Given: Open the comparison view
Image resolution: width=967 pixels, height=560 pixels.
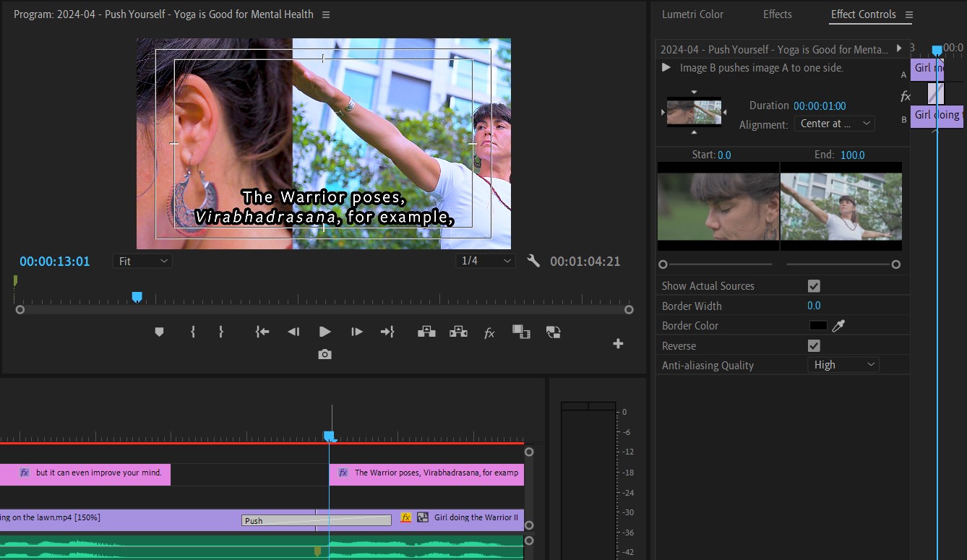Looking at the screenshot, I should [521, 332].
